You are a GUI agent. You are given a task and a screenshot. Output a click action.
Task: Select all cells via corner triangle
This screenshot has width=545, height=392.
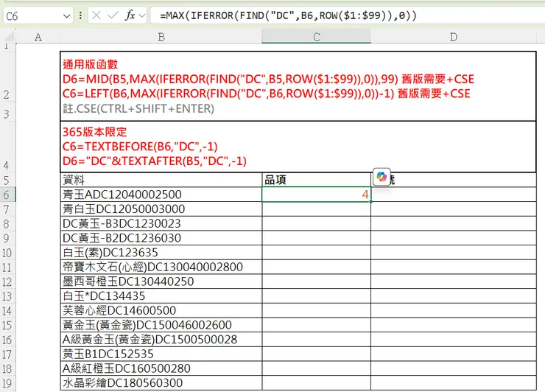(x=8, y=37)
